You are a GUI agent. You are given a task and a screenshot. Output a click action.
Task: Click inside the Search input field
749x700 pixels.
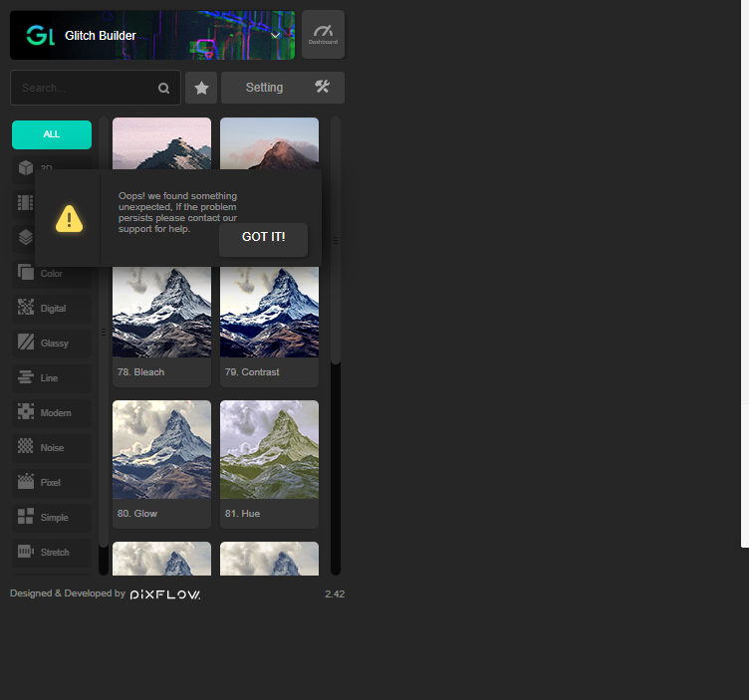click(x=85, y=88)
